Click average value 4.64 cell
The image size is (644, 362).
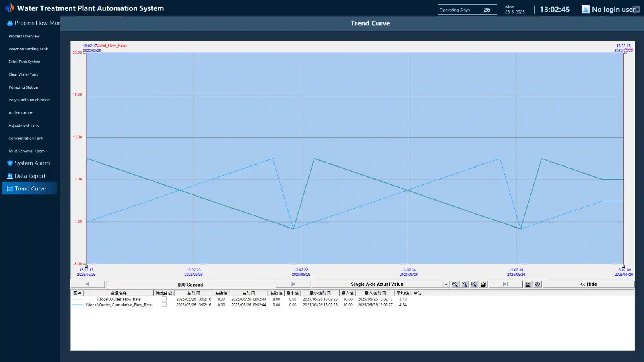[402, 305]
